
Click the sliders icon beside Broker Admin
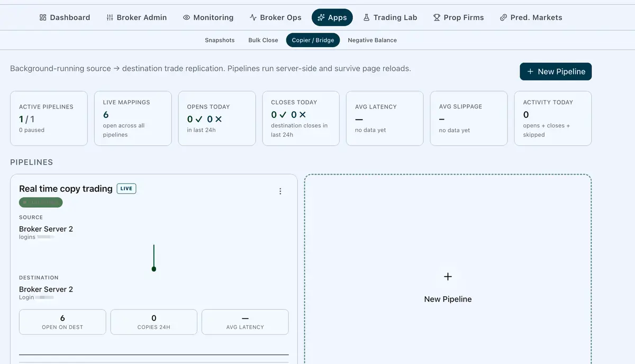110,17
